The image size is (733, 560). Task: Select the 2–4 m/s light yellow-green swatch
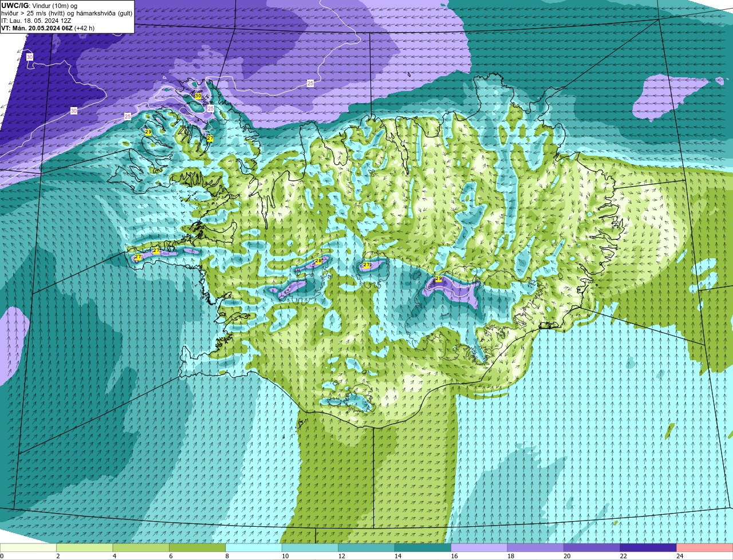(85, 547)
